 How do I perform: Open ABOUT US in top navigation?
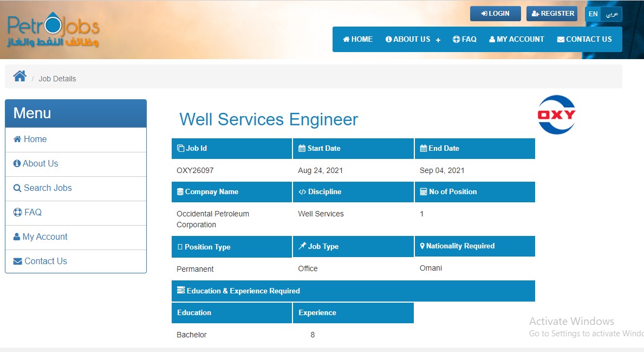[x=408, y=40]
